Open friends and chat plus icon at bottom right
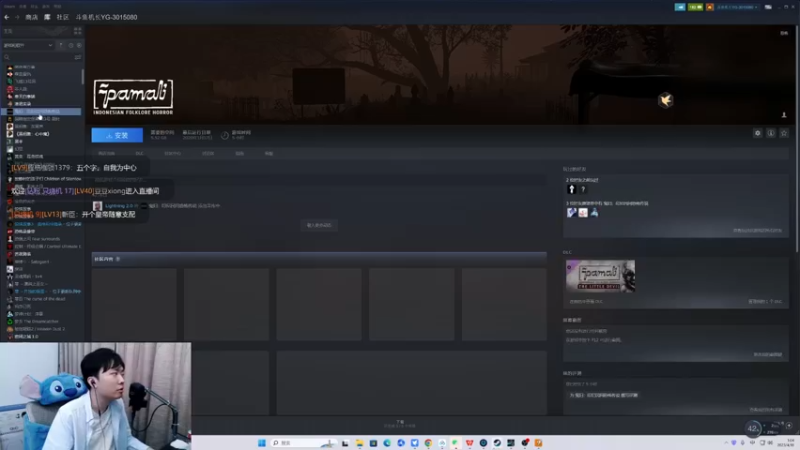This screenshot has height=450, width=800. click(x=789, y=426)
